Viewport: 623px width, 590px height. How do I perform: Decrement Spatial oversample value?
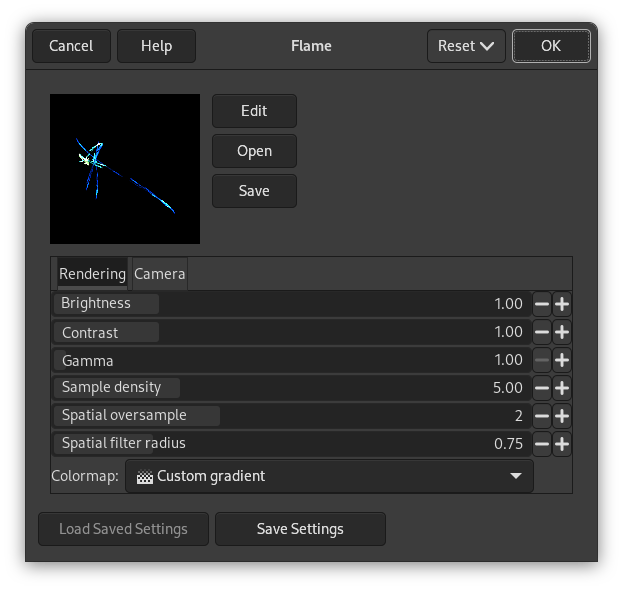(x=541, y=416)
